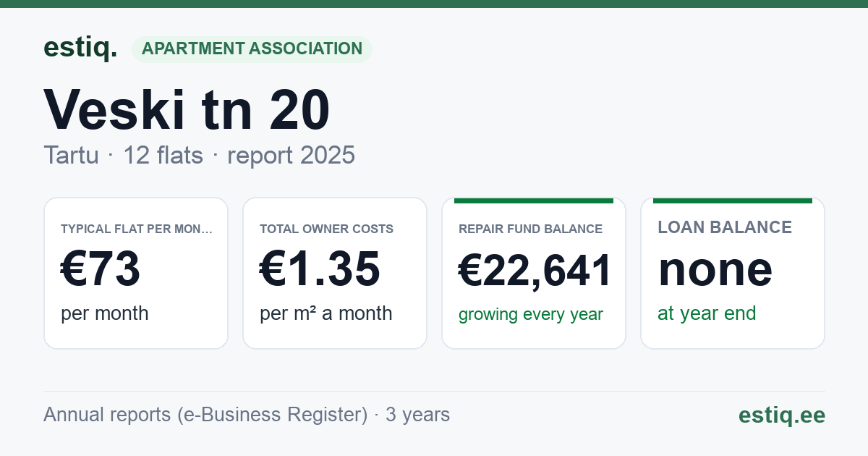Click the €22,641 value
The width and height of the screenshot is (868, 456).
[535, 270]
